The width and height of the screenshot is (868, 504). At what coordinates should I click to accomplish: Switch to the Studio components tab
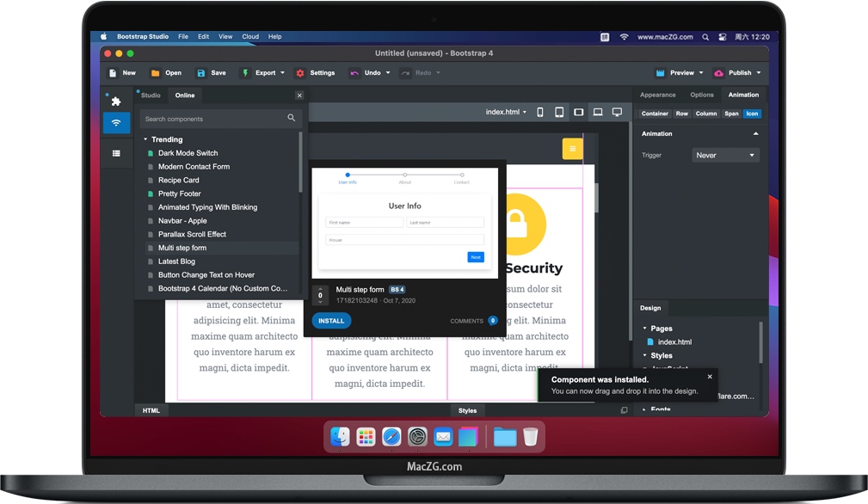click(x=151, y=95)
